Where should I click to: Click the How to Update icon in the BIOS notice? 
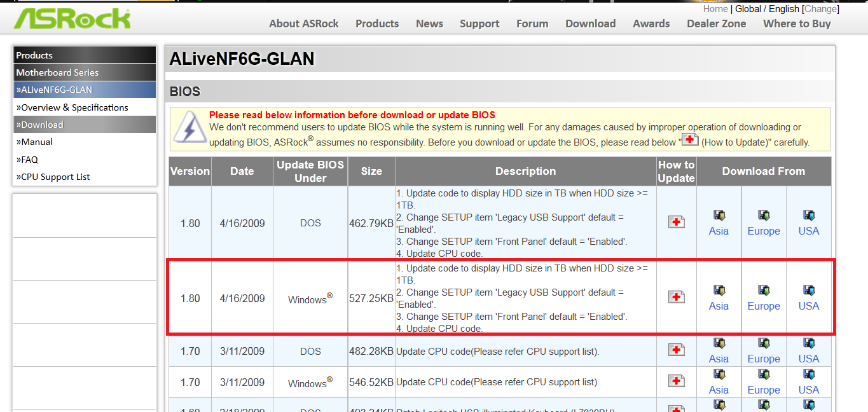coord(690,141)
